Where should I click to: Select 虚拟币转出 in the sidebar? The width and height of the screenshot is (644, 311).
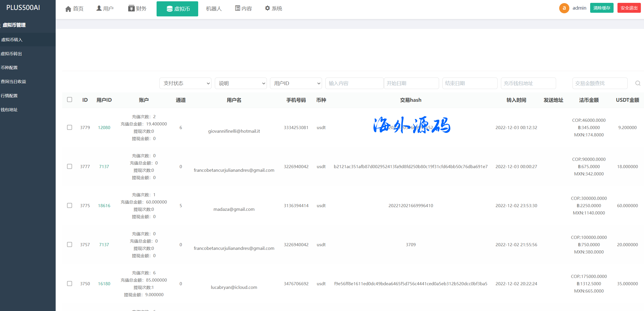pyautogui.click(x=11, y=54)
